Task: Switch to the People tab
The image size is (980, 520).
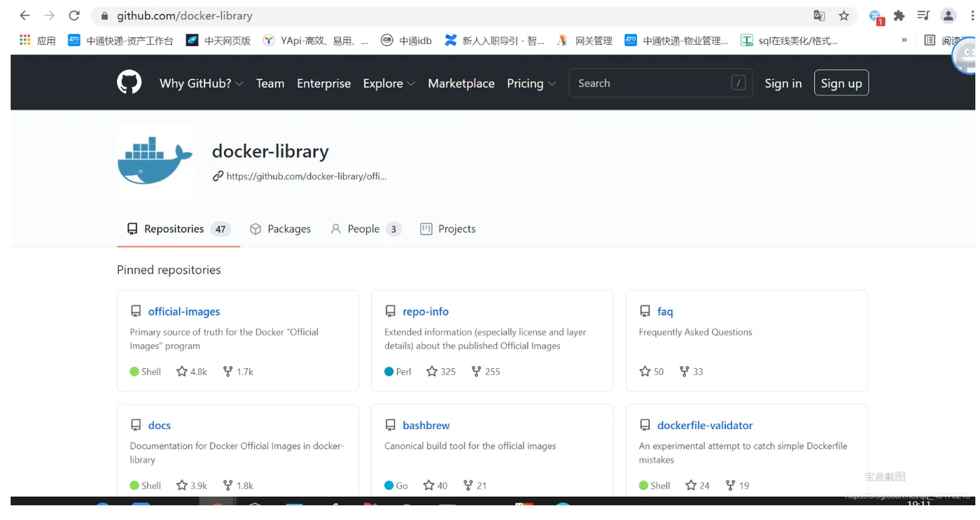Action: pos(365,229)
